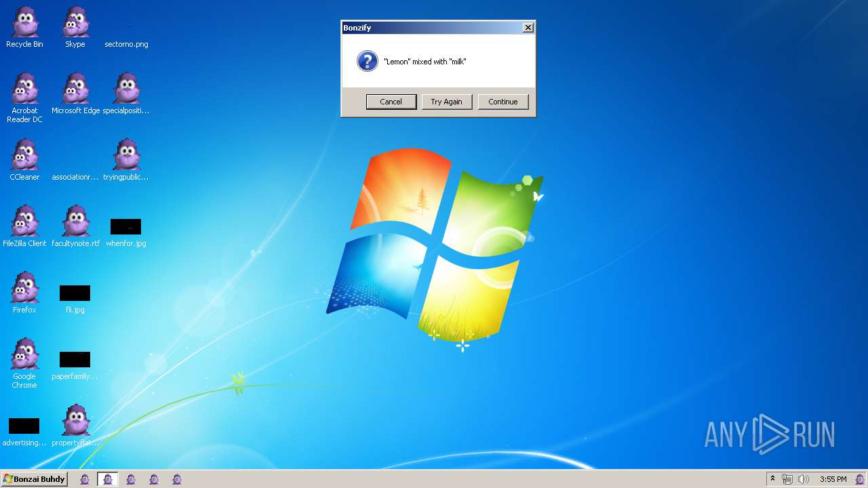Select the advertising... desktop file
Screen dimensions: 868x488
coord(24,432)
